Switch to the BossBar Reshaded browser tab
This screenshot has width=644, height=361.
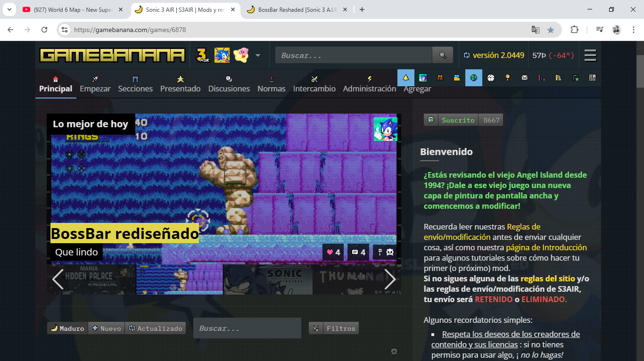(297, 9)
